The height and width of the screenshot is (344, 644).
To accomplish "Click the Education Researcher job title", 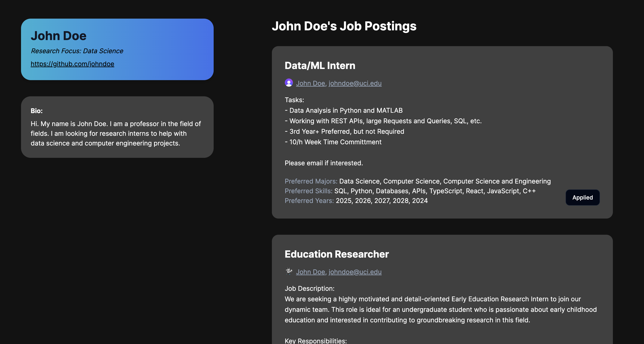I will 337,254.
